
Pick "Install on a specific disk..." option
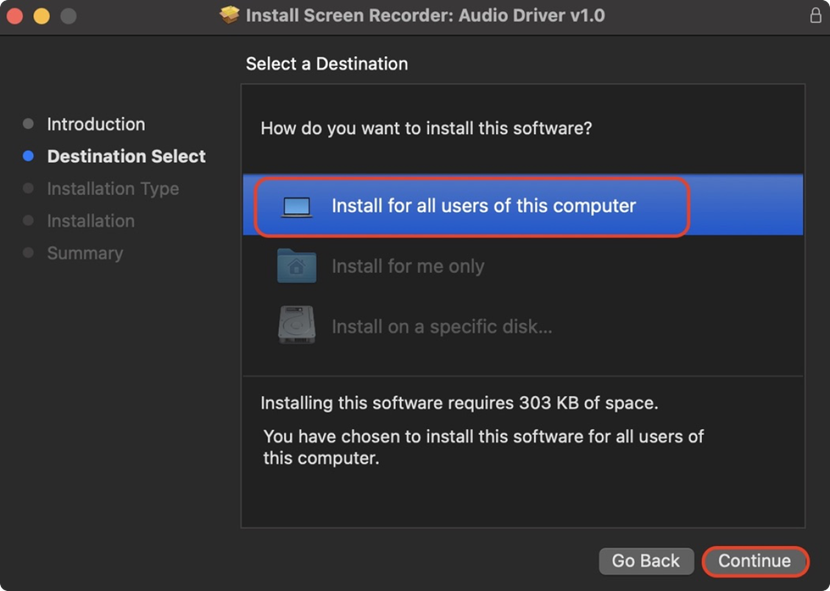[x=441, y=327]
